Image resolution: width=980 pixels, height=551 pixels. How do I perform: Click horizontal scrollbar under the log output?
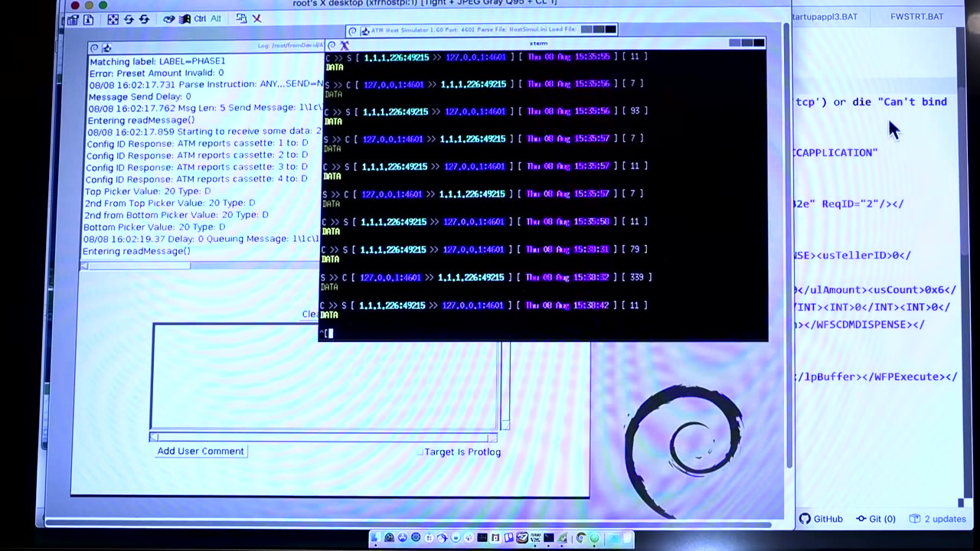pyautogui.click(x=201, y=266)
